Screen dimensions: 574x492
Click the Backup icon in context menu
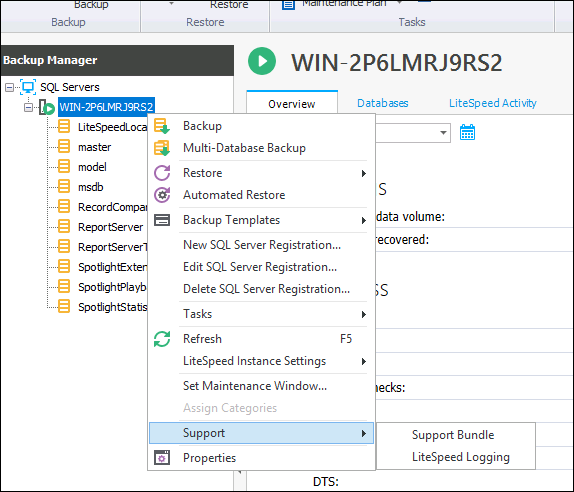pyautogui.click(x=162, y=126)
